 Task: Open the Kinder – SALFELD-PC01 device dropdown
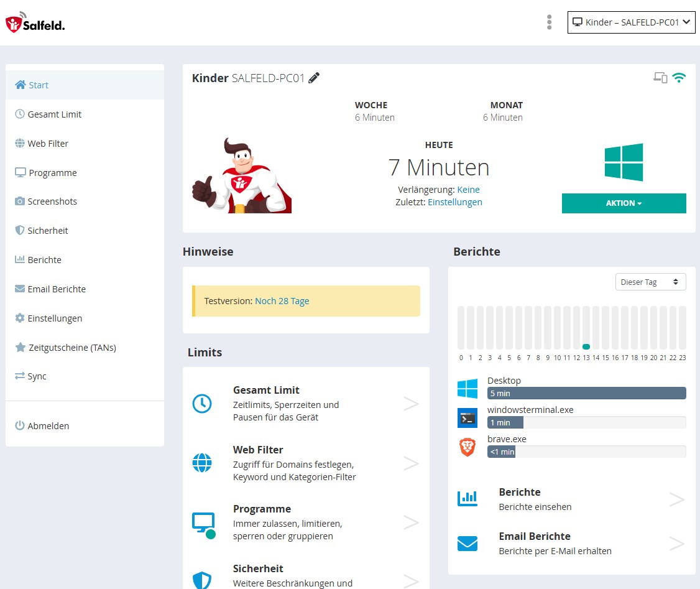tap(631, 22)
